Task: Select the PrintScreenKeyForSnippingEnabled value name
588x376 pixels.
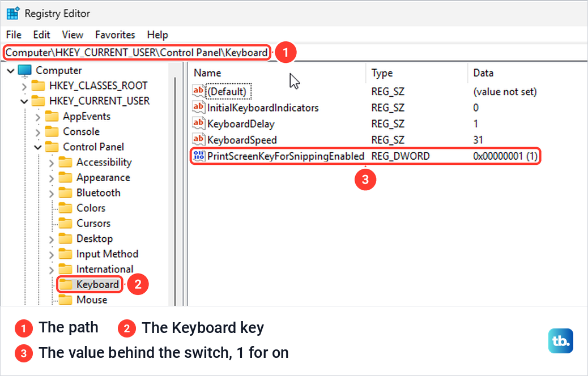Action: pyautogui.click(x=286, y=156)
